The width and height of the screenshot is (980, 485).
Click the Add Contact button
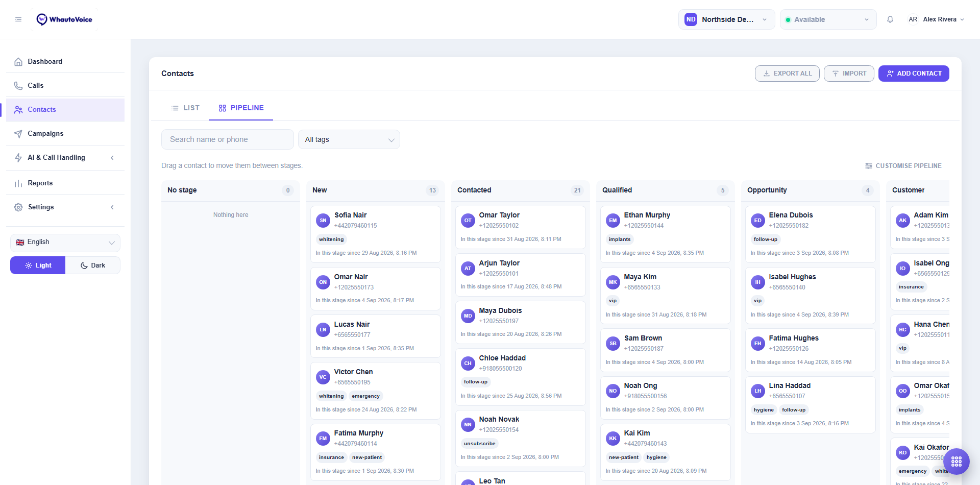coord(914,74)
